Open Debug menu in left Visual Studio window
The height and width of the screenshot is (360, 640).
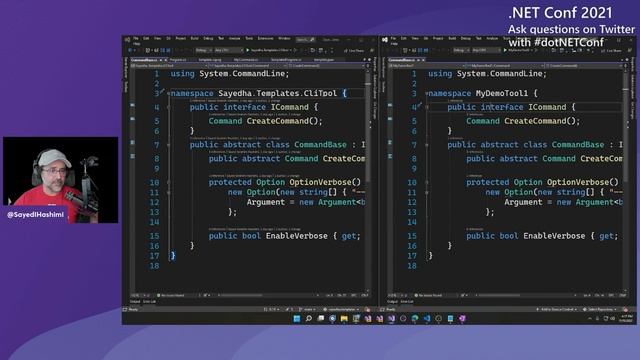(208, 38)
